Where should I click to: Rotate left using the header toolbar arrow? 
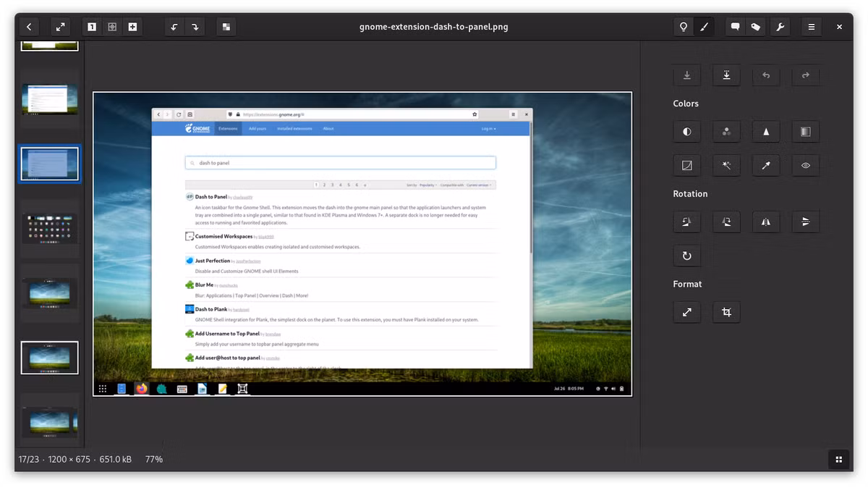(174, 27)
